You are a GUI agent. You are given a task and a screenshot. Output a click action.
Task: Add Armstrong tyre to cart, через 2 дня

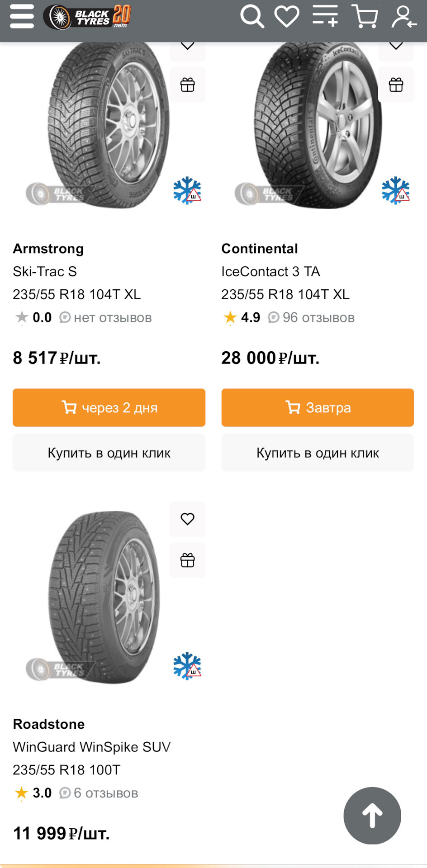(x=109, y=407)
